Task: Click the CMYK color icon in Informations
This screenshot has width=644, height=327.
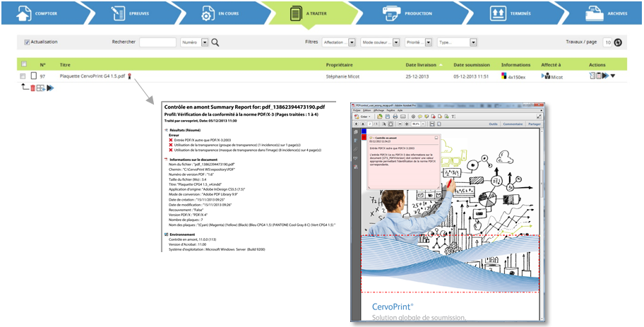Action: (x=503, y=76)
